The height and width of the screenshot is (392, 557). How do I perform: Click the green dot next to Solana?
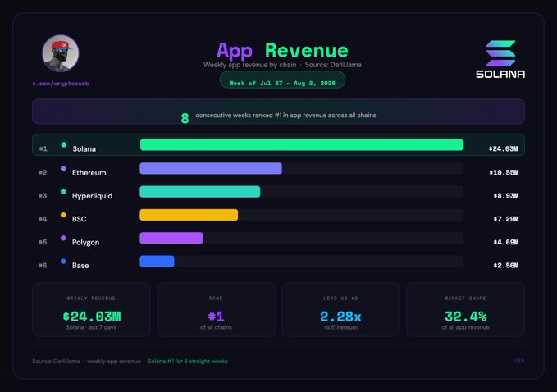tap(64, 145)
